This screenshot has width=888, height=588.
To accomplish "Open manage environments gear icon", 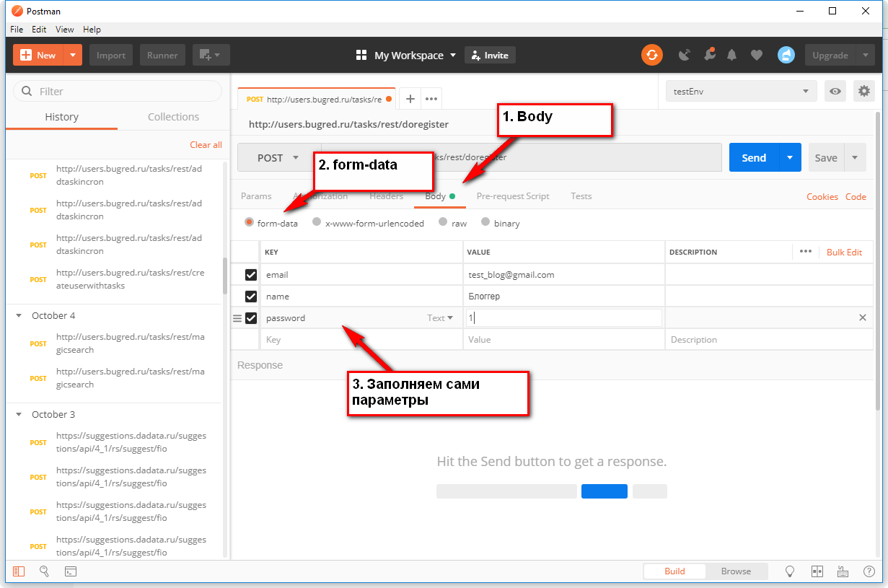I will [863, 91].
